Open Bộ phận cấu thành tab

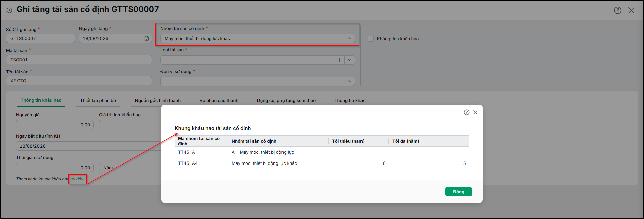(x=219, y=100)
